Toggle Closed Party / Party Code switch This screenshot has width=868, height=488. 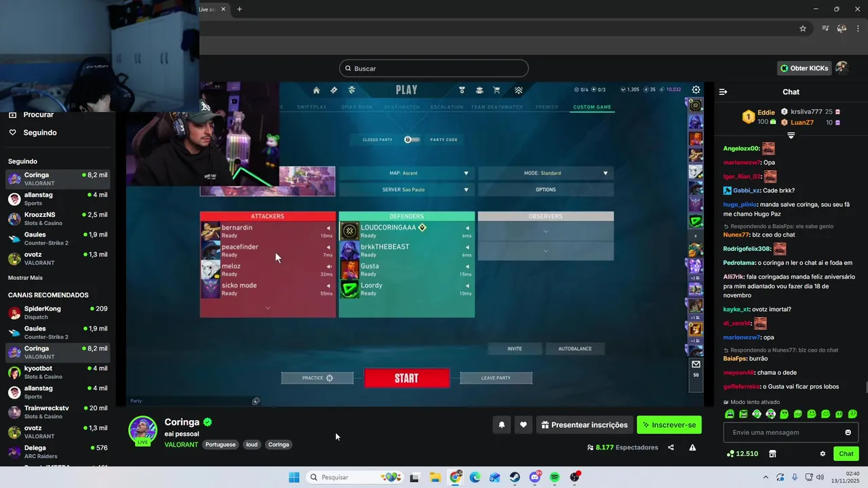click(412, 140)
